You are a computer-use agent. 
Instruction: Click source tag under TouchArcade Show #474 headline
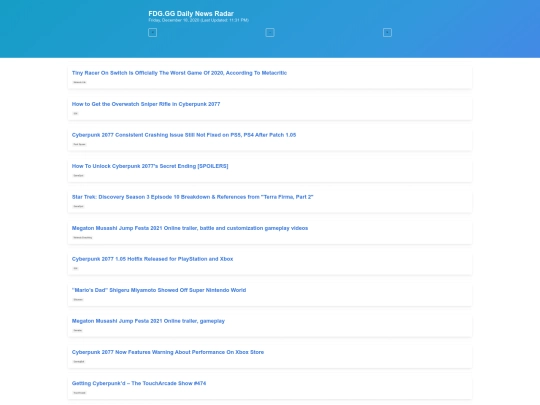[79, 393]
